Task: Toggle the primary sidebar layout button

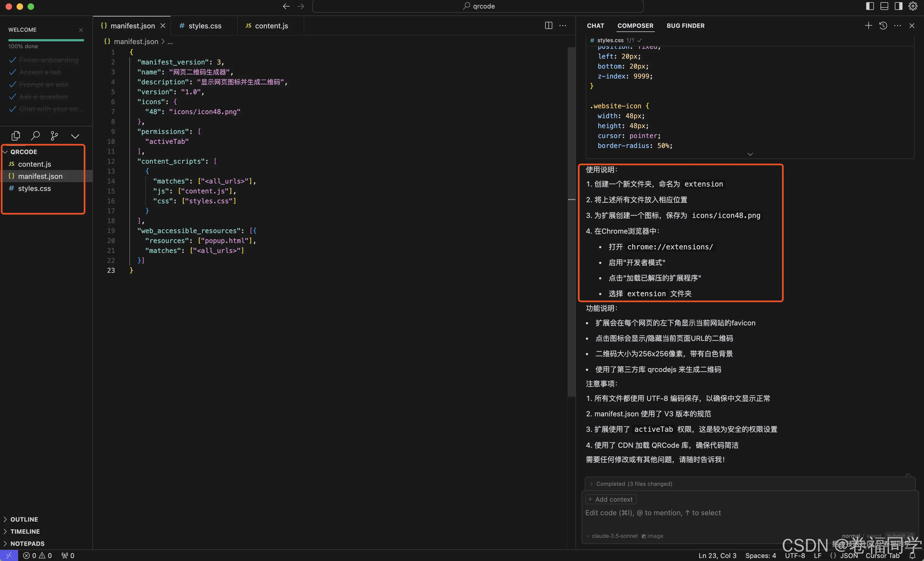Action: pos(870,6)
